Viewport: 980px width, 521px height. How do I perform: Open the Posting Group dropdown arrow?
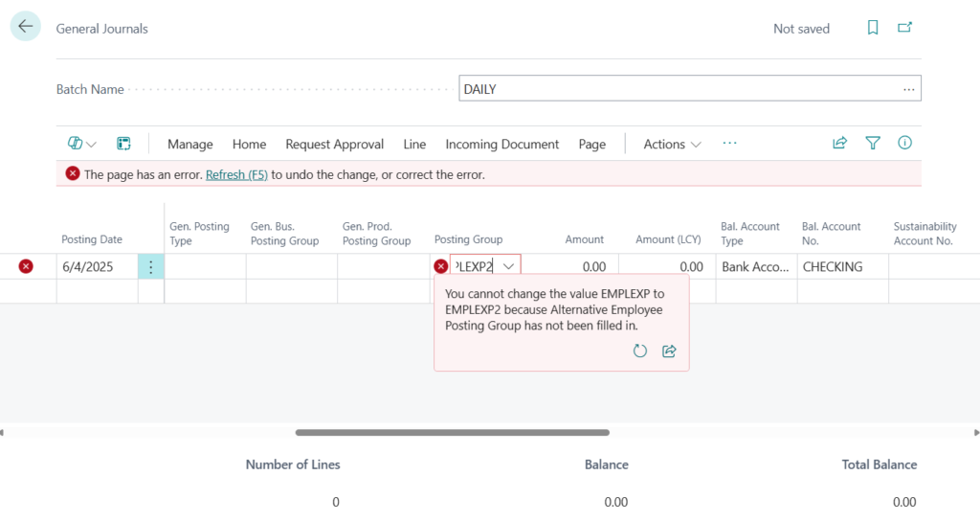click(x=509, y=266)
